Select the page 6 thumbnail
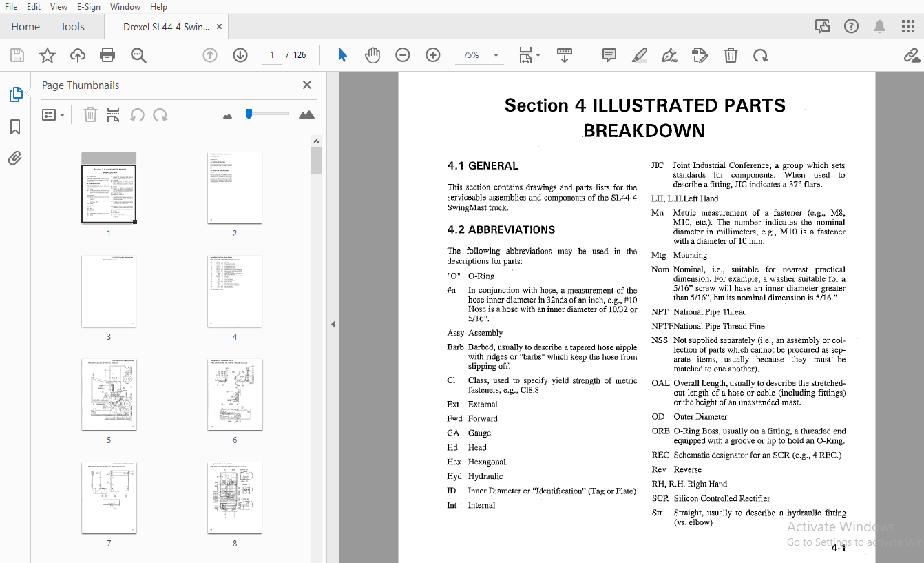924x563 pixels. [235, 395]
